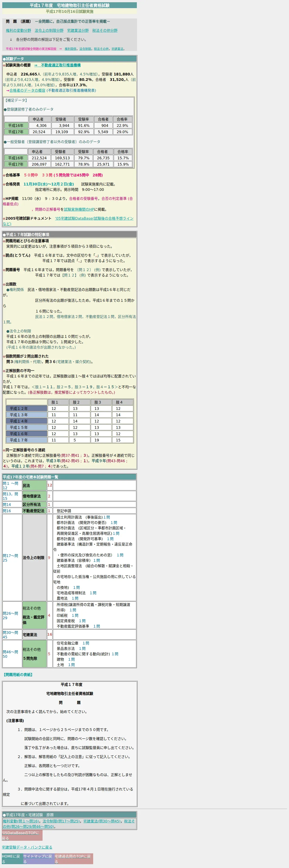
Task: Visit the 試験実施機関のHP link
Action: 79,210
